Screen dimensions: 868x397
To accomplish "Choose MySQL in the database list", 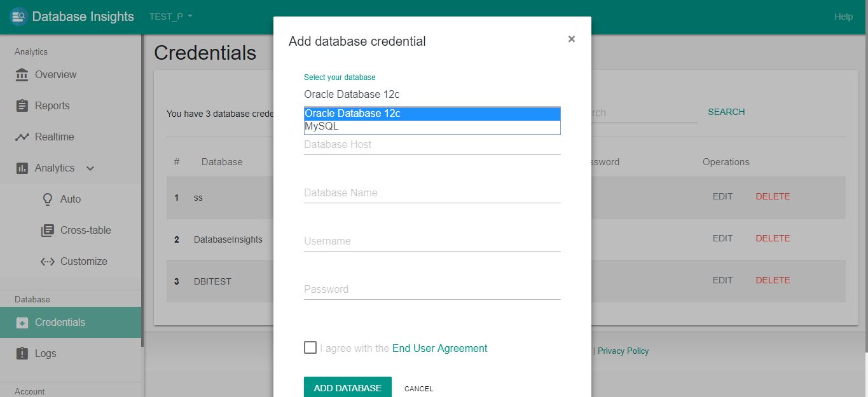I will pyautogui.click(x=432, y=126).
